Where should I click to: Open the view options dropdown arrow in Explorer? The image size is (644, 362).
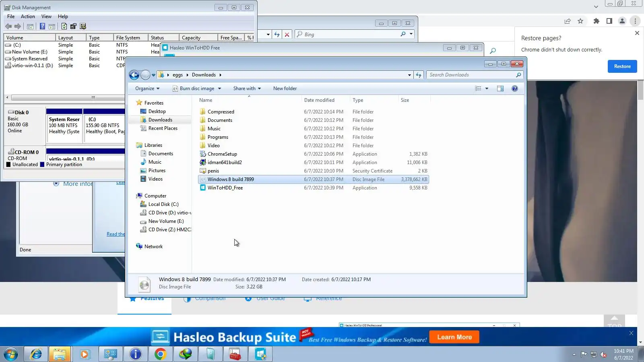coord(487,88)
